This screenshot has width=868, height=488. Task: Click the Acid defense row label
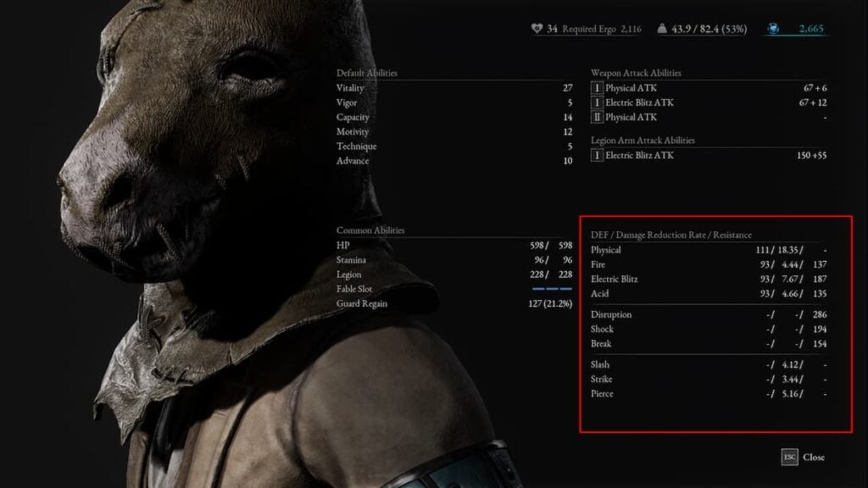pos(599,294)
